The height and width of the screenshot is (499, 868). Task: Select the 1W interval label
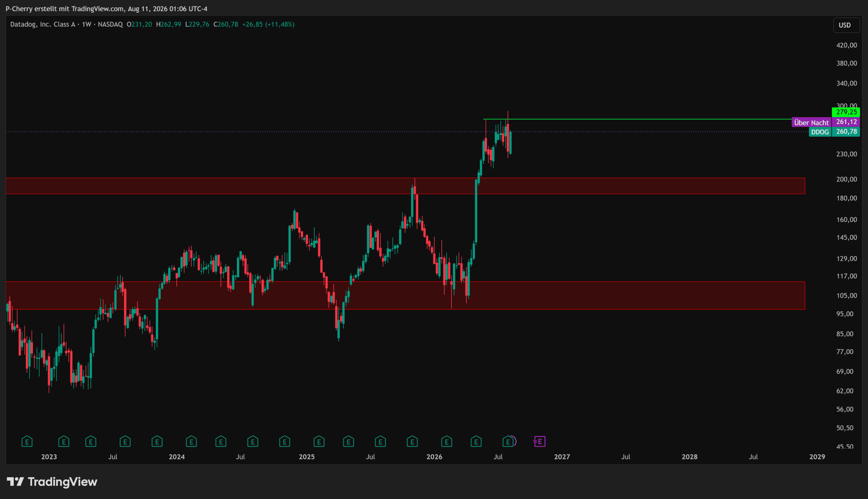(x=86, y=24)
